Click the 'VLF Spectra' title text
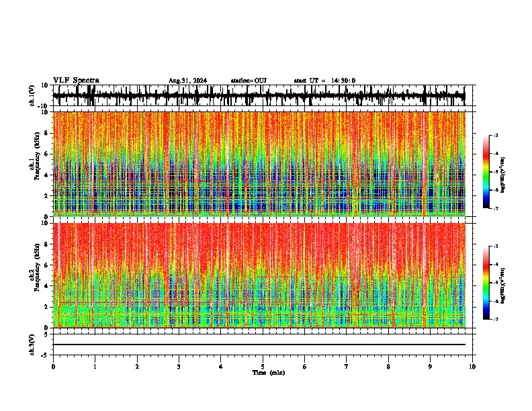Viewport: 532px width, 411px height. (x=76, y=81)
